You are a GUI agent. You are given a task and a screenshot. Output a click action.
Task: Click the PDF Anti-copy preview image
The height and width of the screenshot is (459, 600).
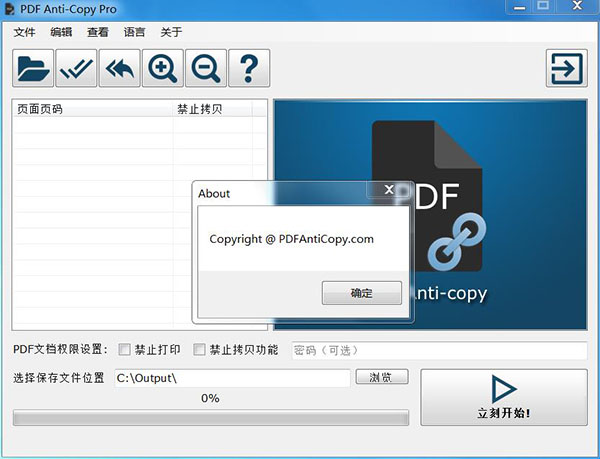point(430,215)
